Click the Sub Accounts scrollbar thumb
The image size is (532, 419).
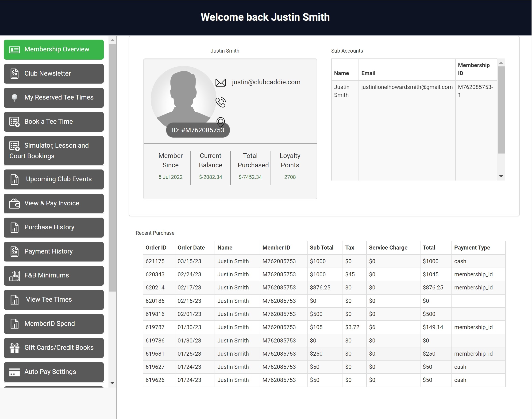click(501, 110)
